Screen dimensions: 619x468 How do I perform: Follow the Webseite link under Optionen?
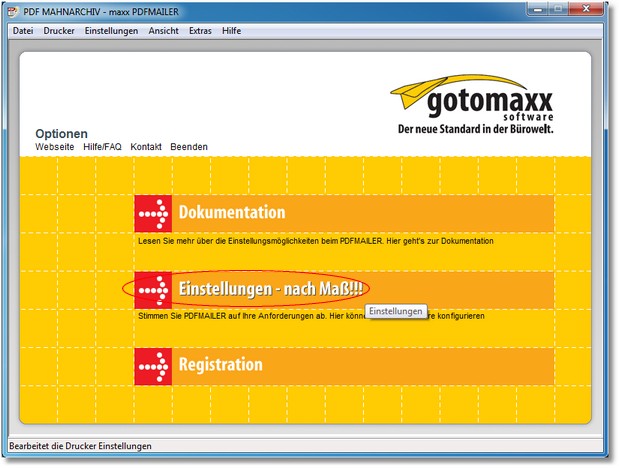coord(54,147)
